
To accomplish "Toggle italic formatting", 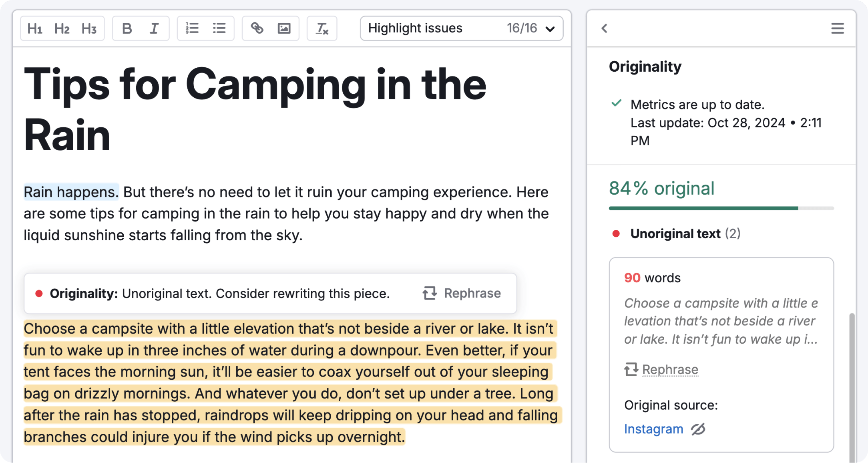I will [x=154, y=28].
